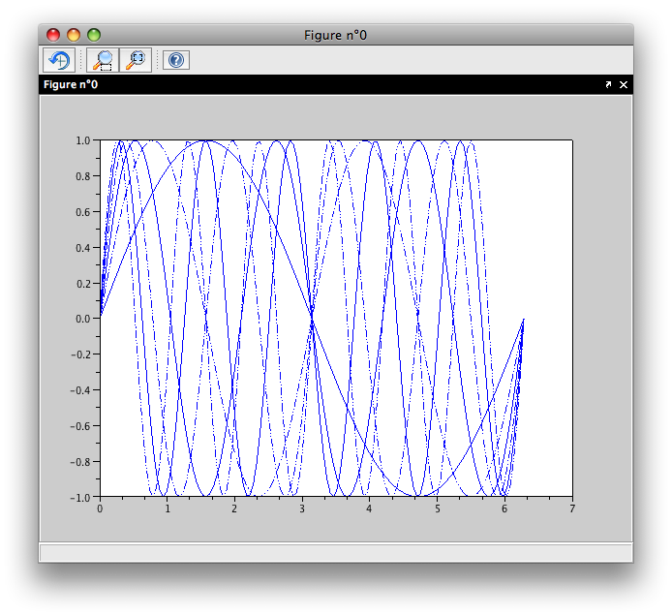Screen dimensions: 672x616
Task: Click the y-axis tick label -1.0
Action: 81,497
